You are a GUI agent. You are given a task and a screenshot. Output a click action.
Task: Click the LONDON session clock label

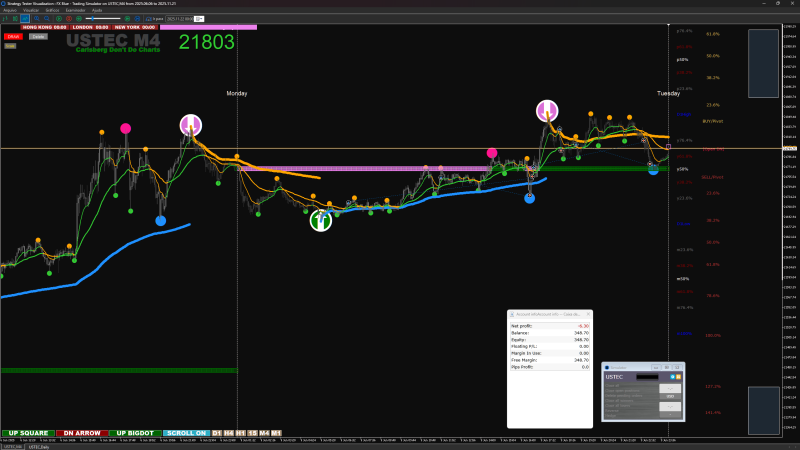90,27
